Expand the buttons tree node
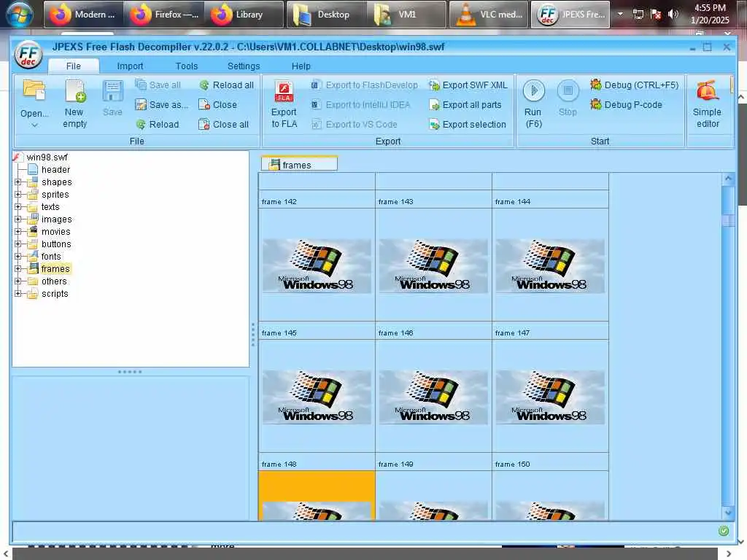This screenshot has width=747, height=560. (18, 244)
